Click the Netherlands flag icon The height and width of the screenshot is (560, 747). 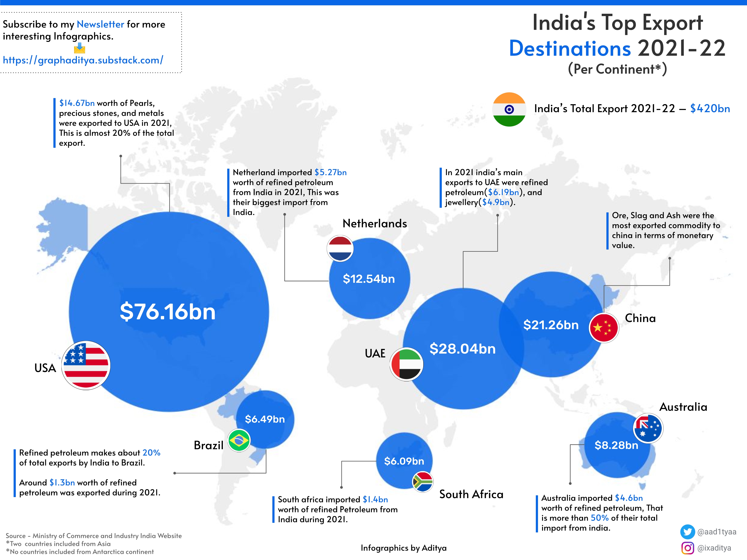pyautogui.click(x=340, y=249)
